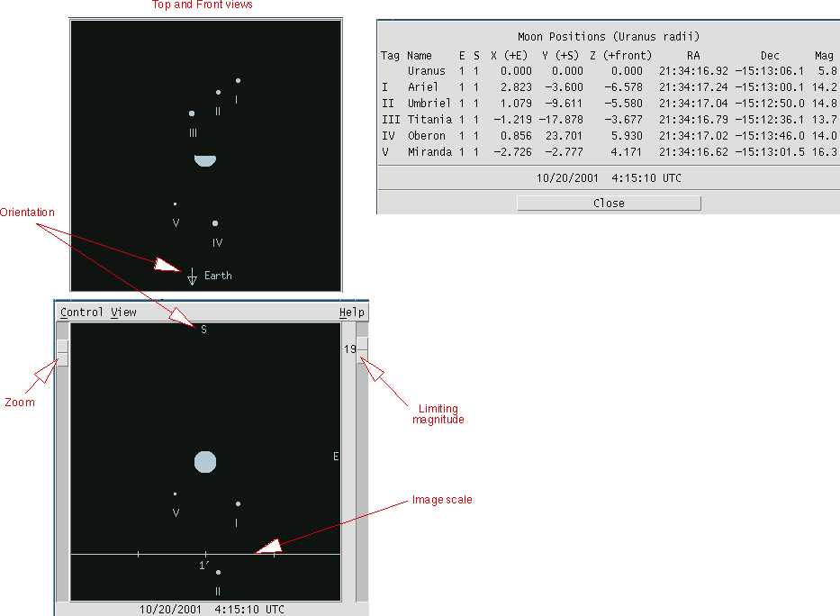Click moon II dot in top view

218,92
